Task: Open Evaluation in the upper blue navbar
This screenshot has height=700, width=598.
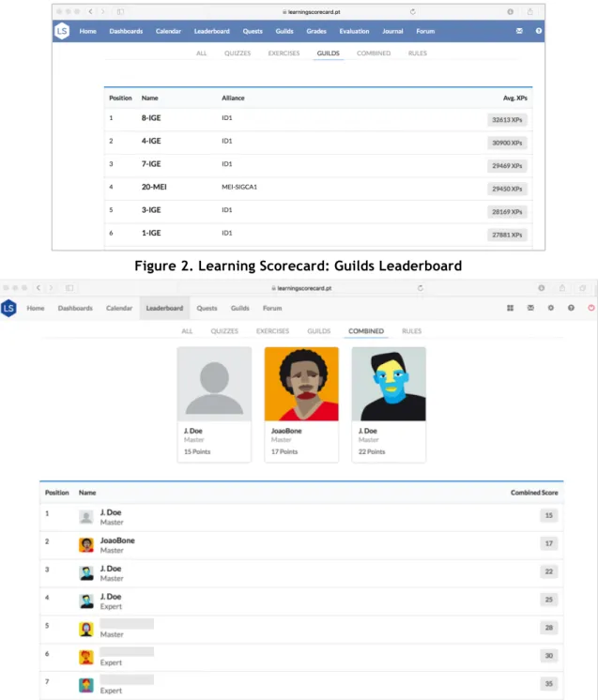Action: (354, 31)
